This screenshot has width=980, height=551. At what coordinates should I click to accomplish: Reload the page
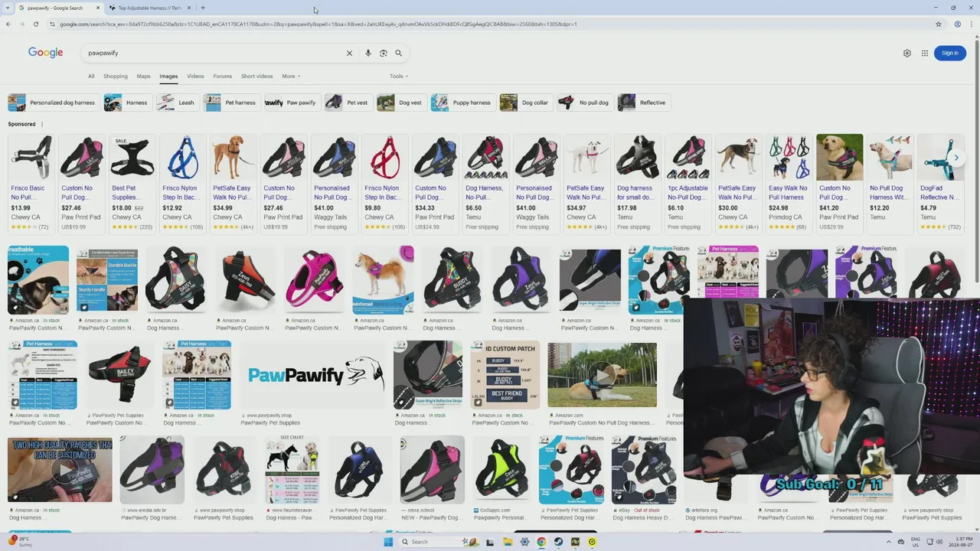[x=35, y=24]
